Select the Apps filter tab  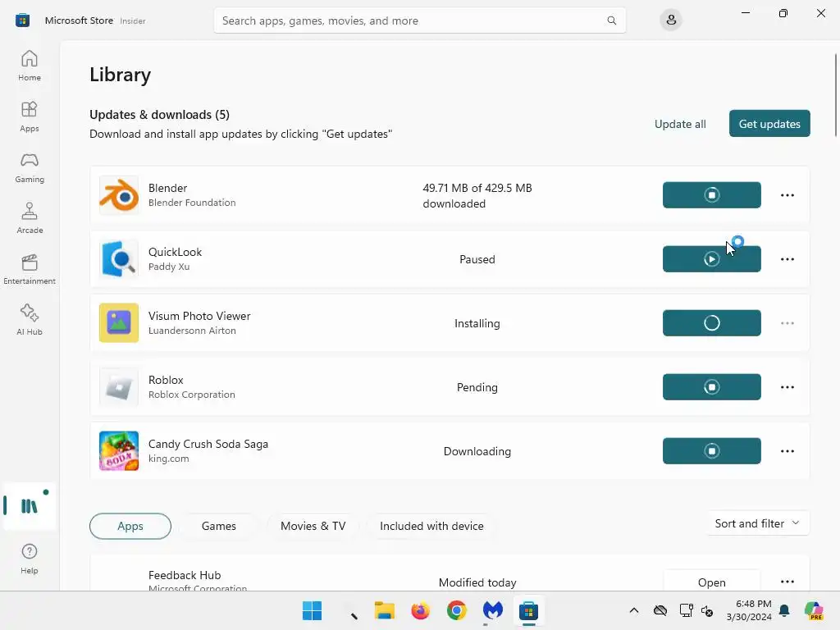point(130,526)
